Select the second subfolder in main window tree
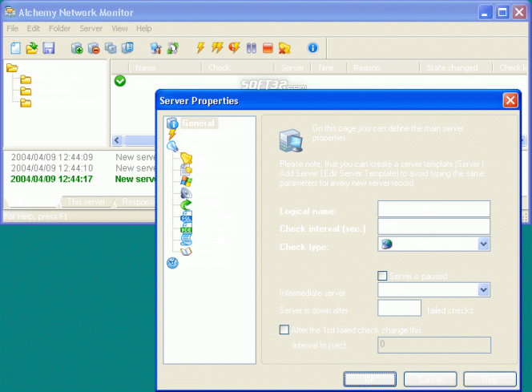The width and height of the screenshot is (532, 392). click(26, 91)
